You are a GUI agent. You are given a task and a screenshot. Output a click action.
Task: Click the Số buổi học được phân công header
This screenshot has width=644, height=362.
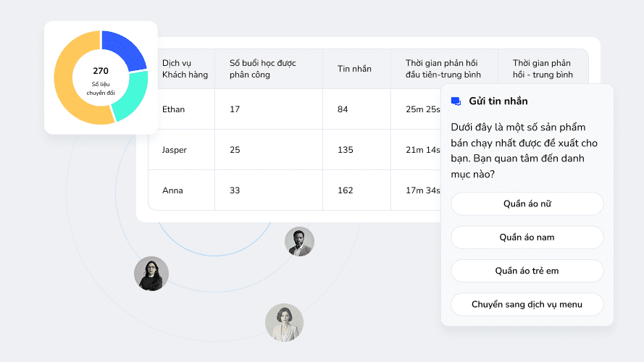pyautogui.click(x=262, y=69)
